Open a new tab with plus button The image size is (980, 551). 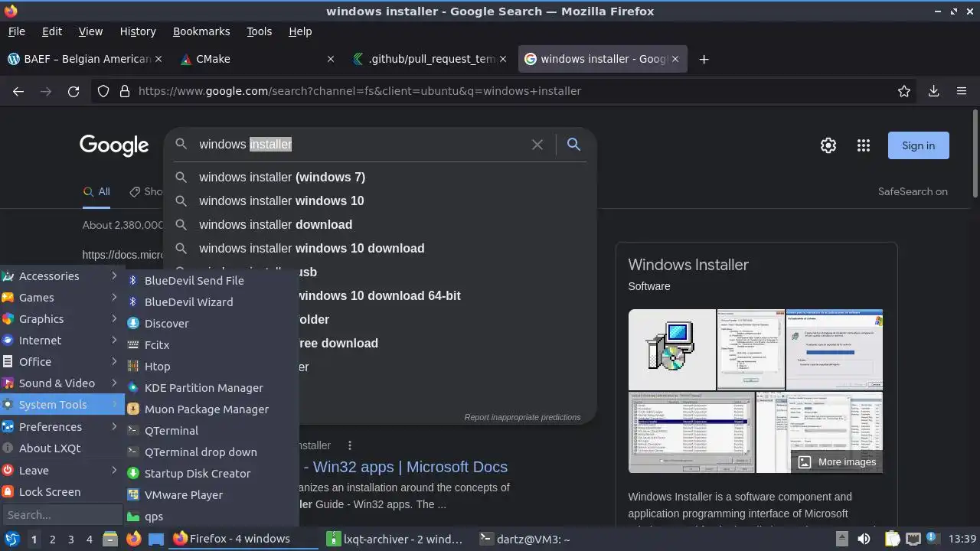tap(704, 59)
